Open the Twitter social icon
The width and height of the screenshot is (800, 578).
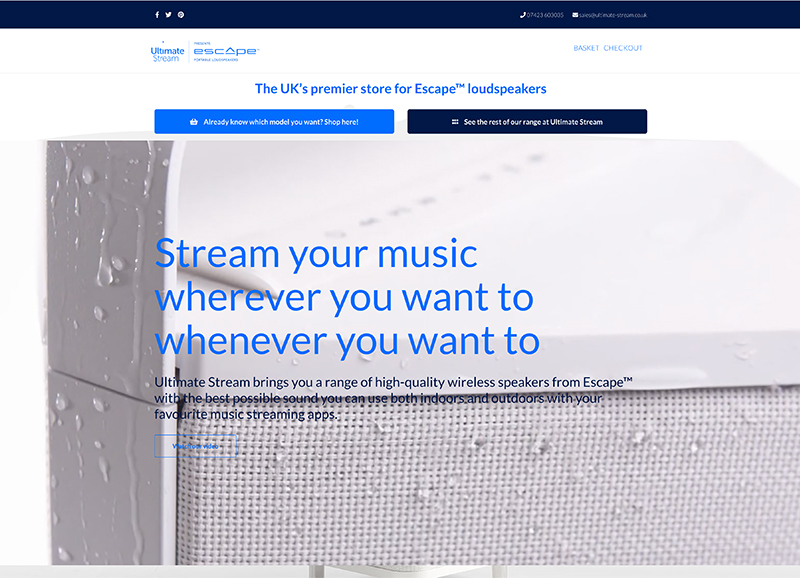coord(169,15)
